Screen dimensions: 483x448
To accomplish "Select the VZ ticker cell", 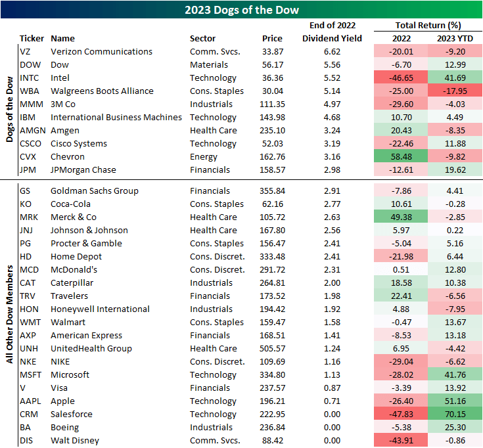I will [x=26, y=51].
